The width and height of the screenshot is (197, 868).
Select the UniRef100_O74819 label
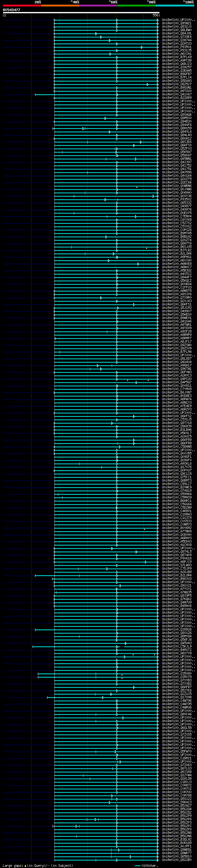tap(177, 491)
